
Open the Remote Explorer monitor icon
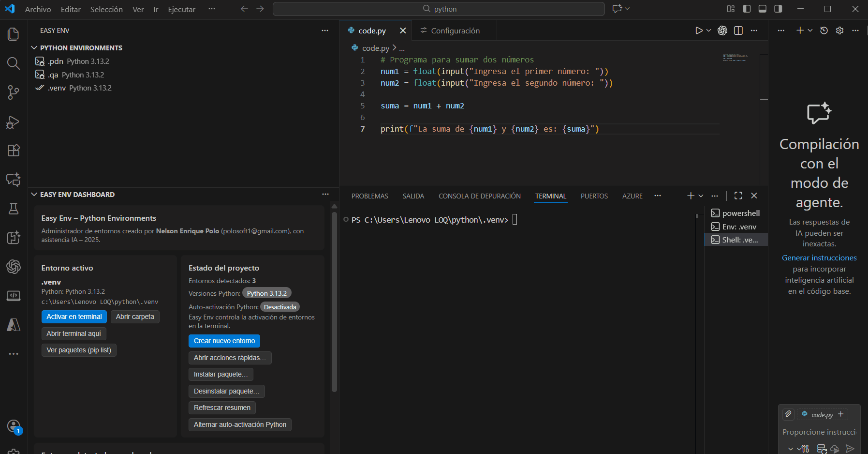(14, 296)
